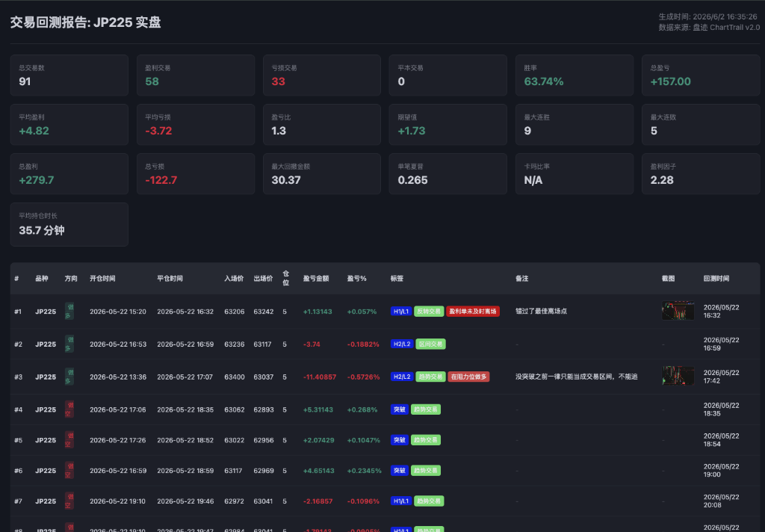Click the 最大回撤金额 value 30.37
765x532 pixels.
point(286,180)
